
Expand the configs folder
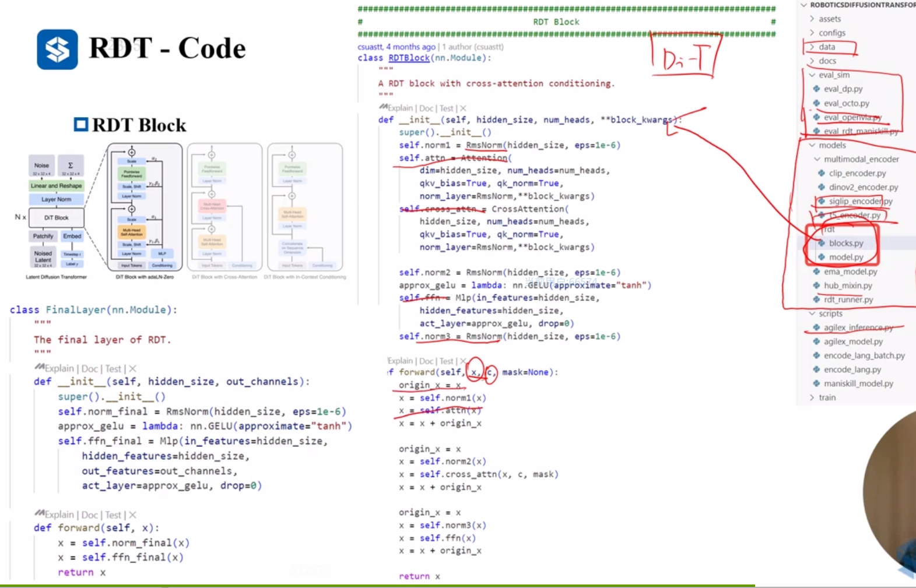click(812, 33)
